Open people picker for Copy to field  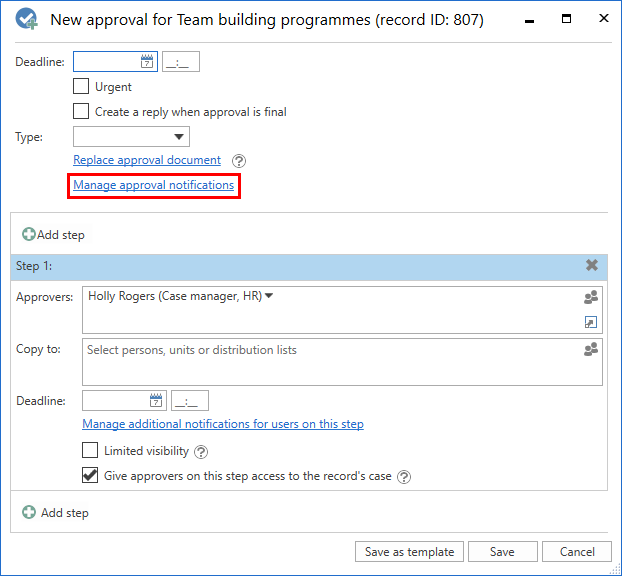tap(591, 350)
